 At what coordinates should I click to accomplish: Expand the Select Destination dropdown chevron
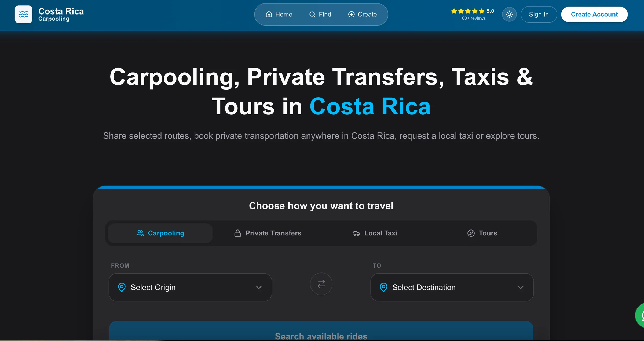coord(521,287)
